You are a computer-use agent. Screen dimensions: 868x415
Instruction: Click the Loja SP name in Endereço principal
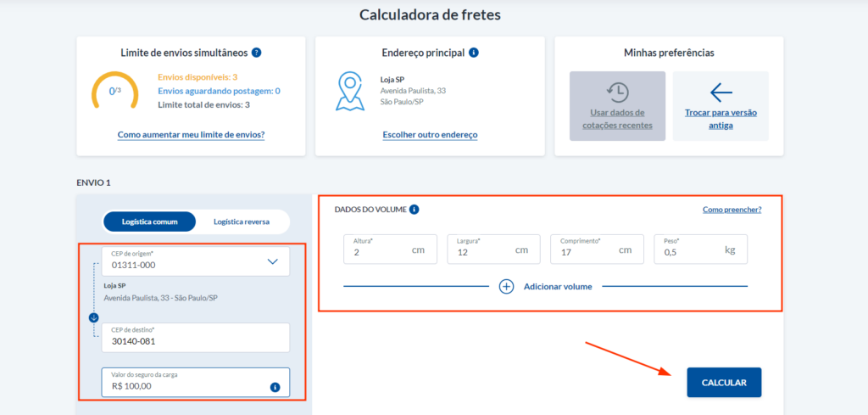click(x=393, y=79)
